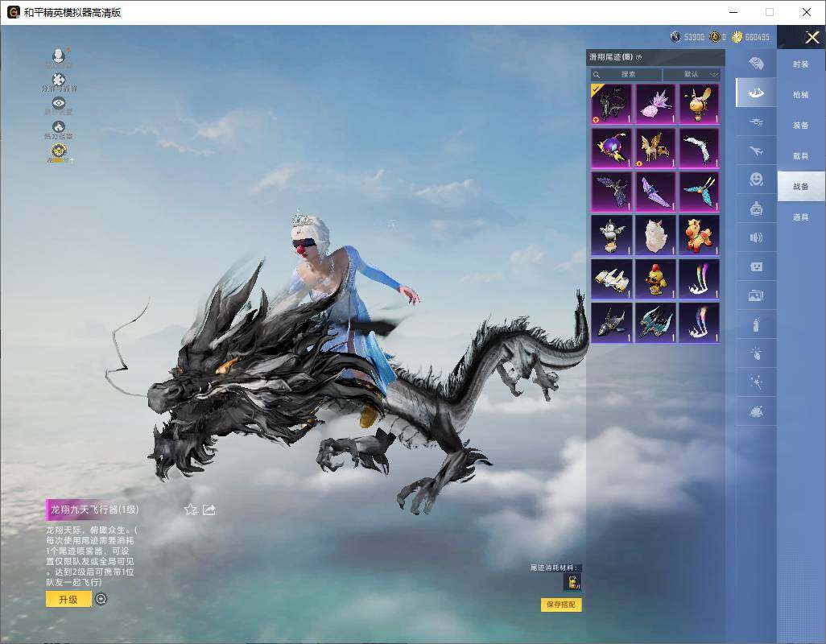Switch to the 装备 tab
The image size is (826, 644).
[801, 126]
